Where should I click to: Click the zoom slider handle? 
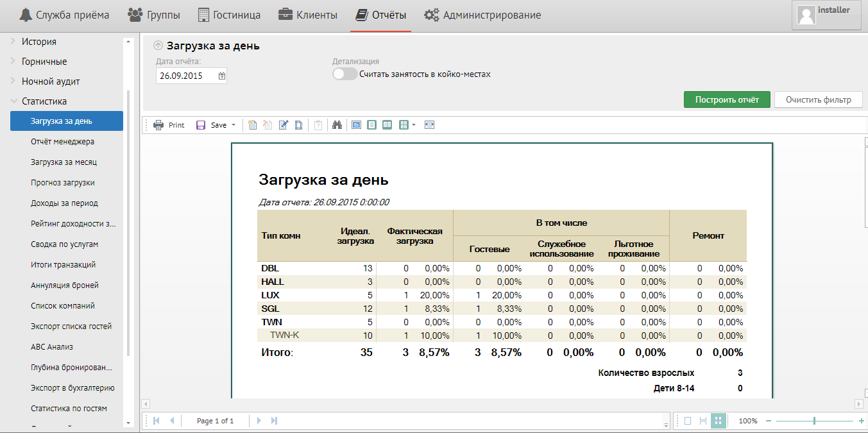click(814, 421)
